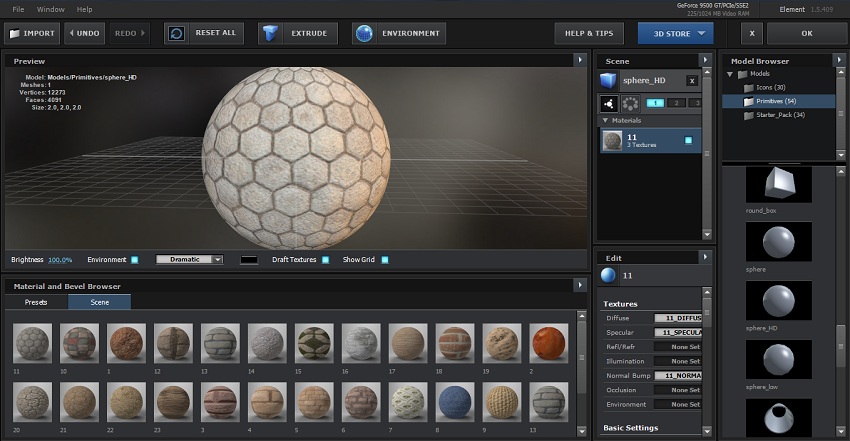Viewport: 850px width, 441px height.
Task: Open the Scene panel options arrow
Action: click(705, 60)
